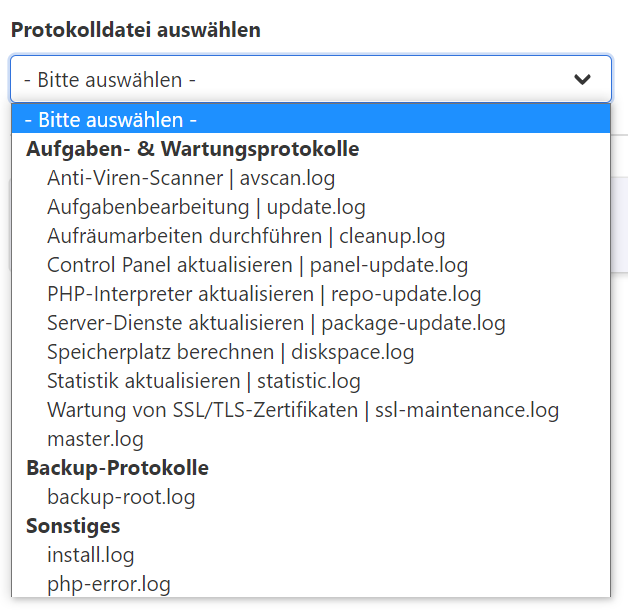Viewport: 628px width, 616px height.
Task: Pick install.log under Sonstiges
Action: click(90, 555)
